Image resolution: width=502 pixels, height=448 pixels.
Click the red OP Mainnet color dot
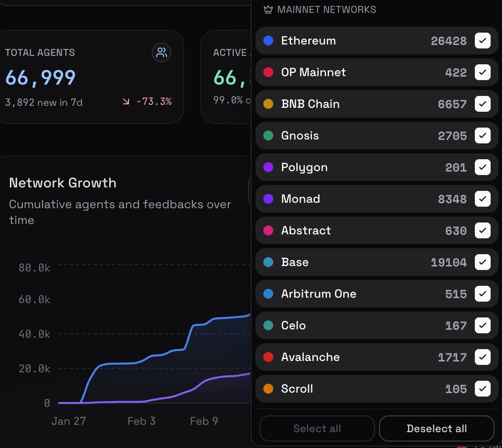click(x=268, y=72)
